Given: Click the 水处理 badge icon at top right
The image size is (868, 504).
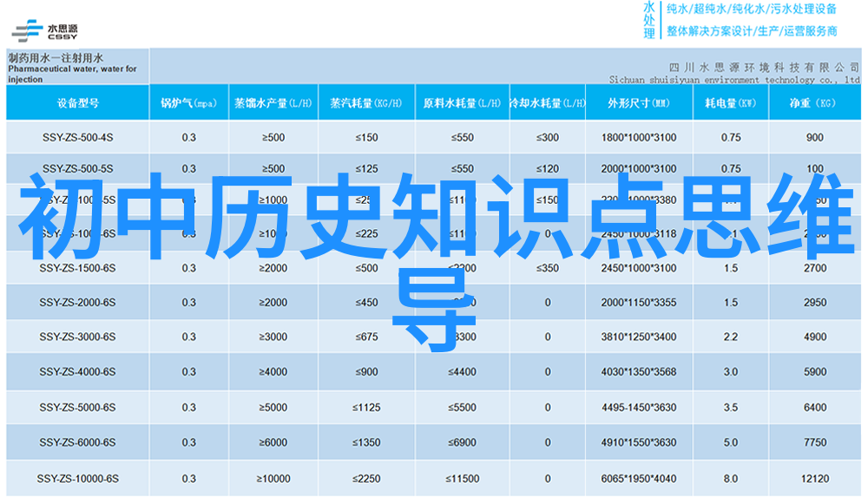Looking at the screenshot, I should pos(648,19).
